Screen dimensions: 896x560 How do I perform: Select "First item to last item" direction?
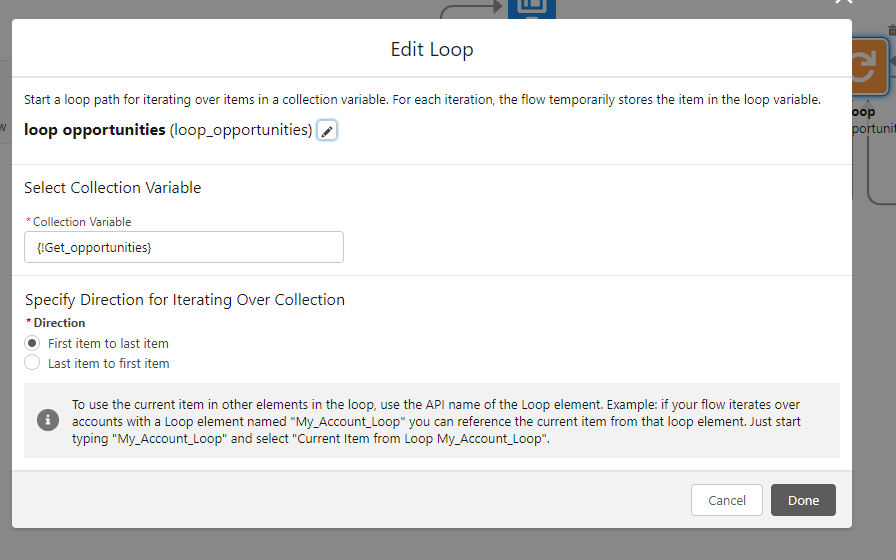[33, 343]
